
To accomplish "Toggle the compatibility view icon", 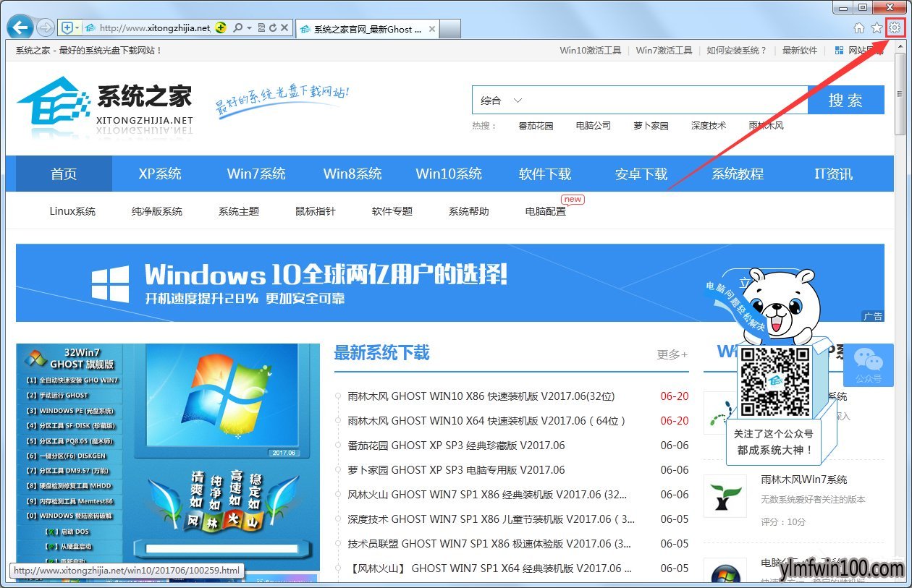I will click(x=261, y=27).
